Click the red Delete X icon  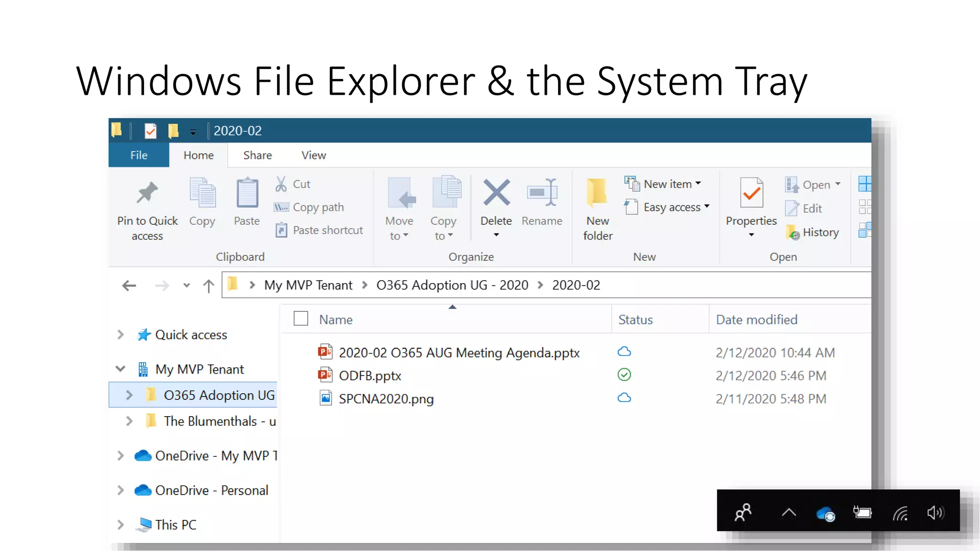[496, 192]
